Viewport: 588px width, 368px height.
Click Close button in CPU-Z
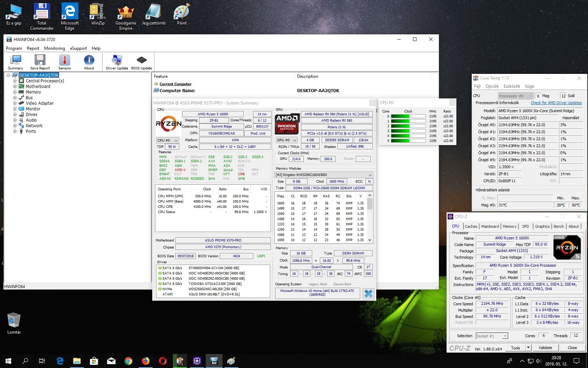[x=572, y=348]
